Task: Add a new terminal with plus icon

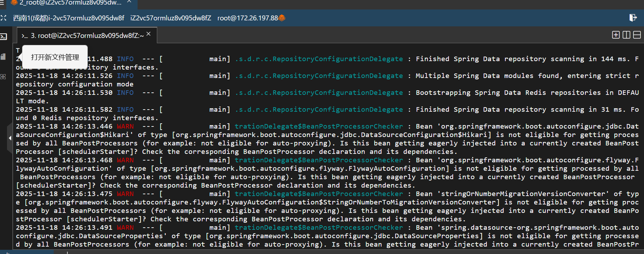Action: point(616,35)
